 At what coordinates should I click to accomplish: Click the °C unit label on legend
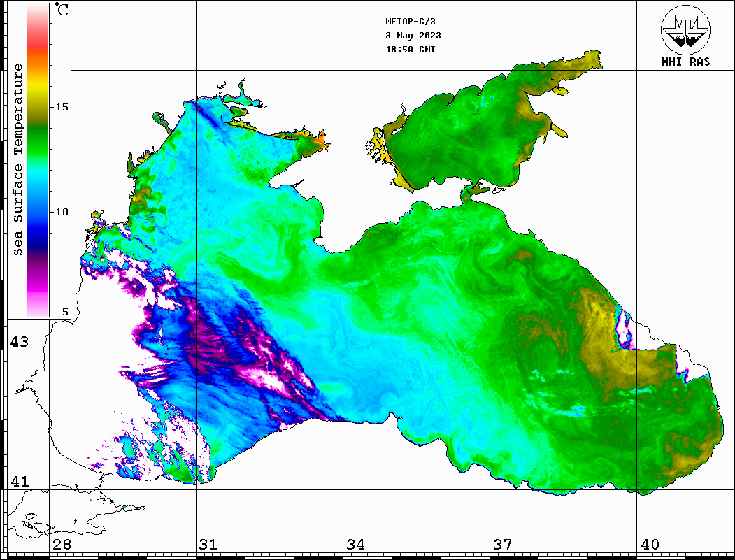62,9
